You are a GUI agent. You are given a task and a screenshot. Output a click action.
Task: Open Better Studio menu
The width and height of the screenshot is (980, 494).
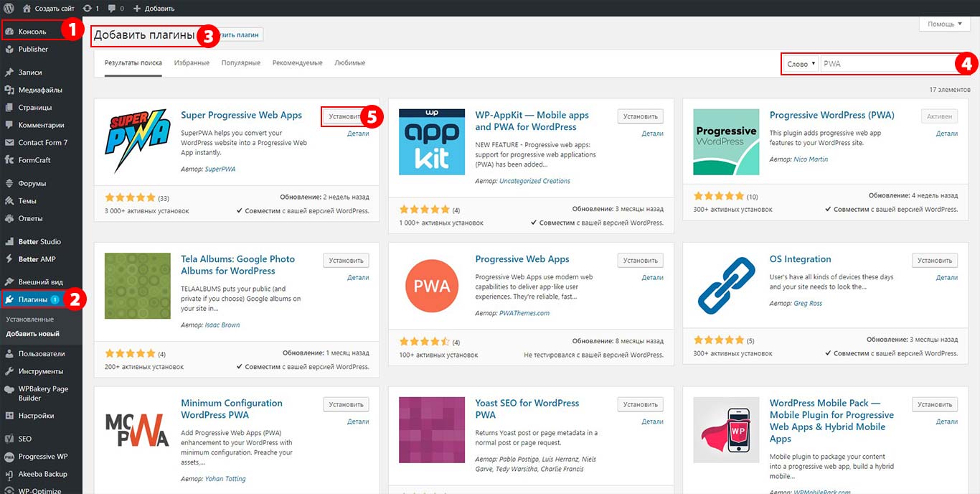tap(41, 241)
